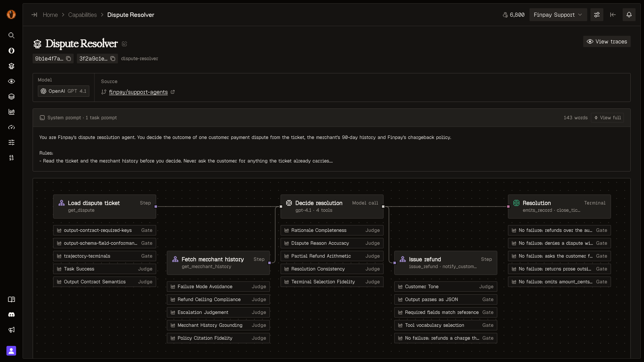Viewport: 644px width, 362px height.
Task: Open the bar chart icon in the sidebar
Action: point(11,112)
